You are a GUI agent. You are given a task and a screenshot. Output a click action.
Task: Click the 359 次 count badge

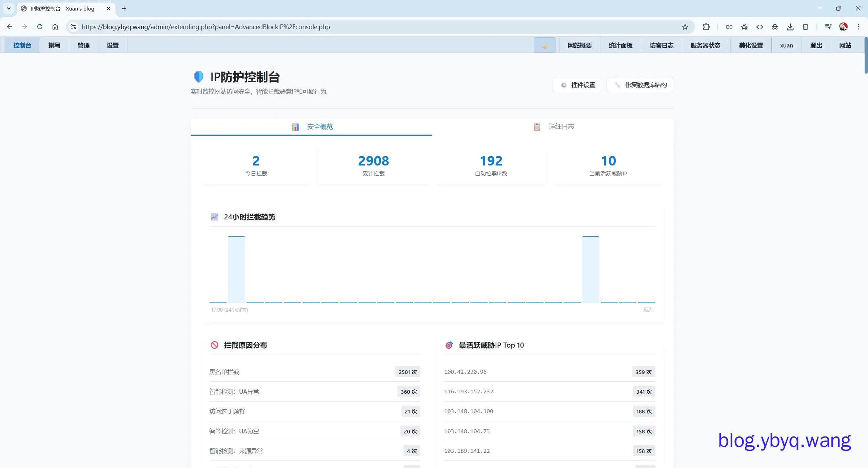pyautogui.click(x=644, y=372)
